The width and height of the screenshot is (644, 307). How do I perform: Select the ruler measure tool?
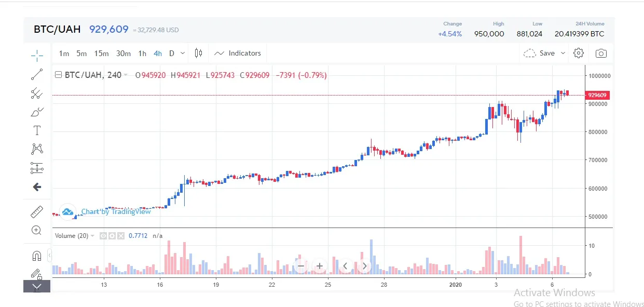click(37, 211)
